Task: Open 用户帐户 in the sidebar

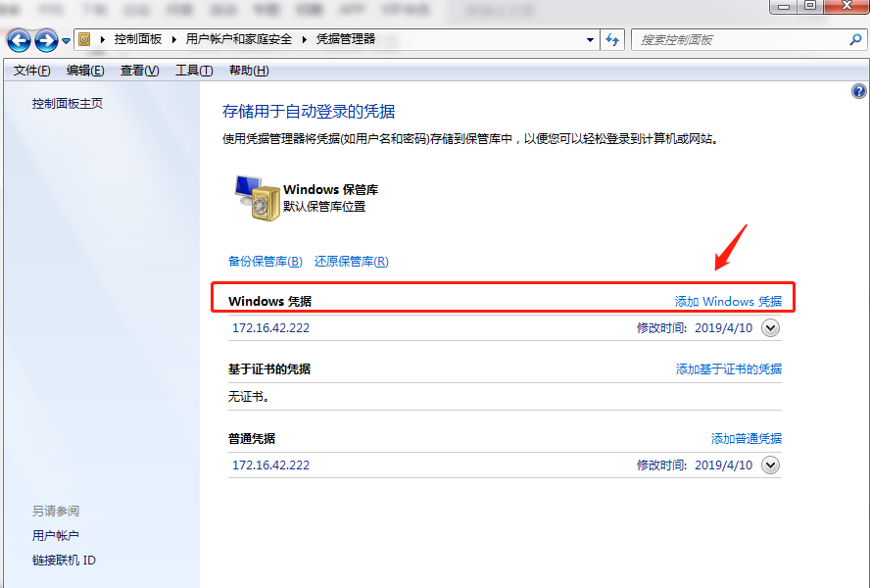Action: coord(56,536)
